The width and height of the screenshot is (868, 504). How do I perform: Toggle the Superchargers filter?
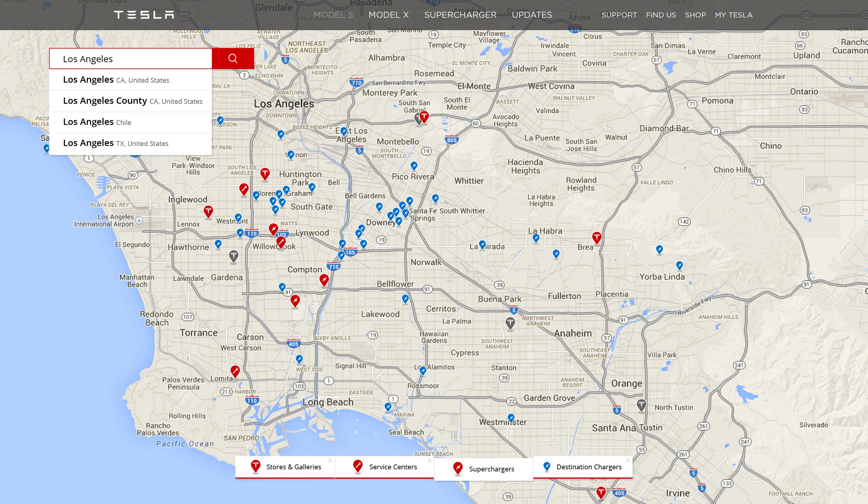tap(483, 469)
